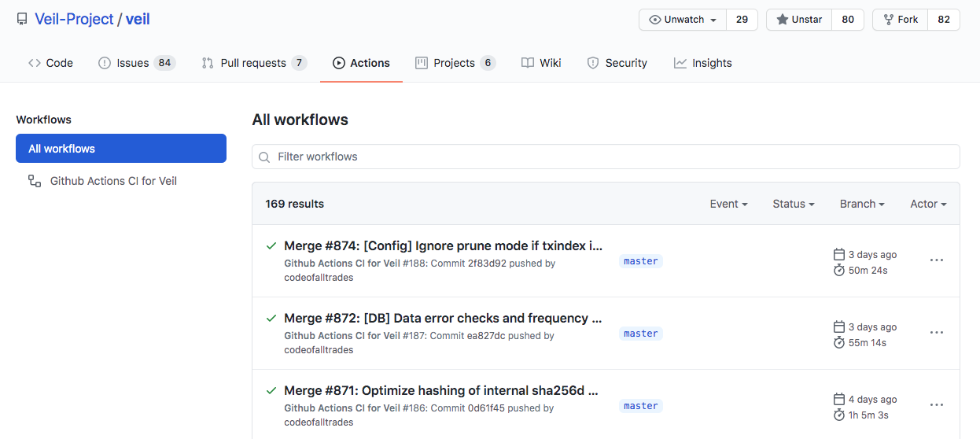The height and width of the screenshot is (439, 980).
Task: Select the Actions tab
Action: tap(361, 63)
